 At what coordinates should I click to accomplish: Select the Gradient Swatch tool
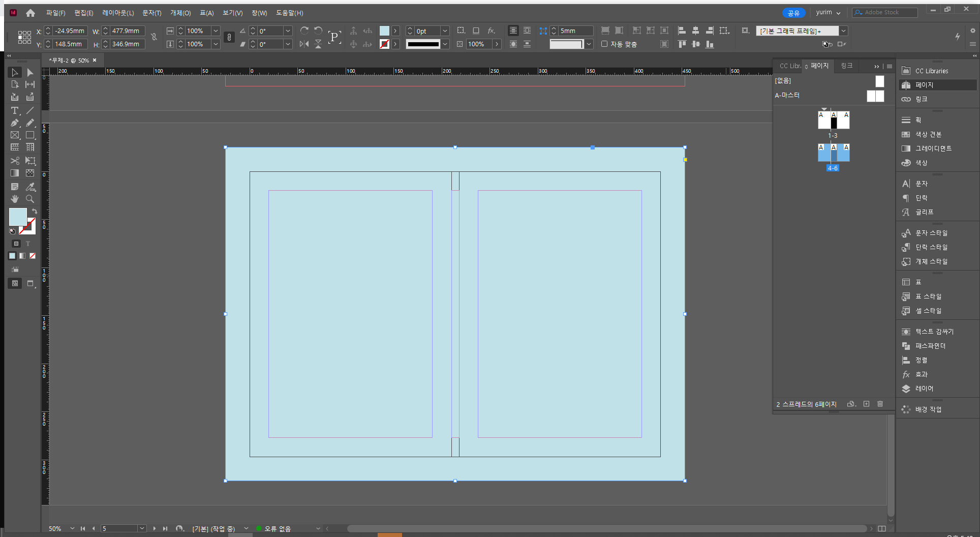coord(15,173)
